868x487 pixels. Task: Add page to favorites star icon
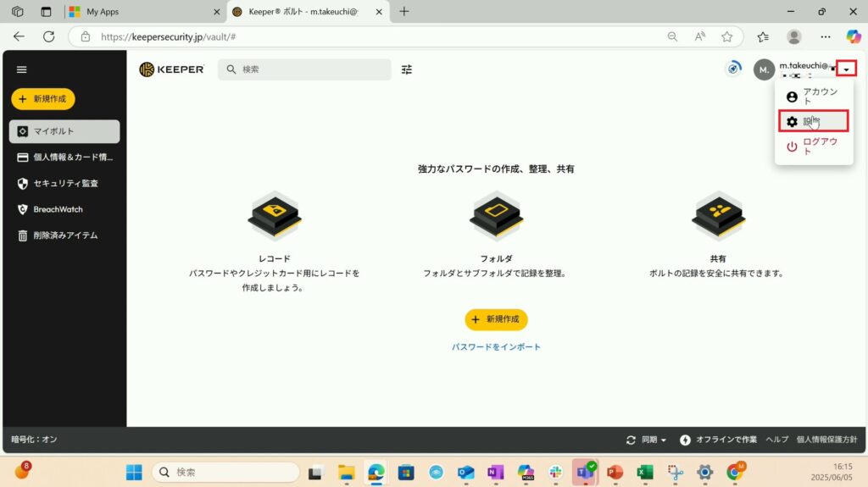[x=726, y=36]
